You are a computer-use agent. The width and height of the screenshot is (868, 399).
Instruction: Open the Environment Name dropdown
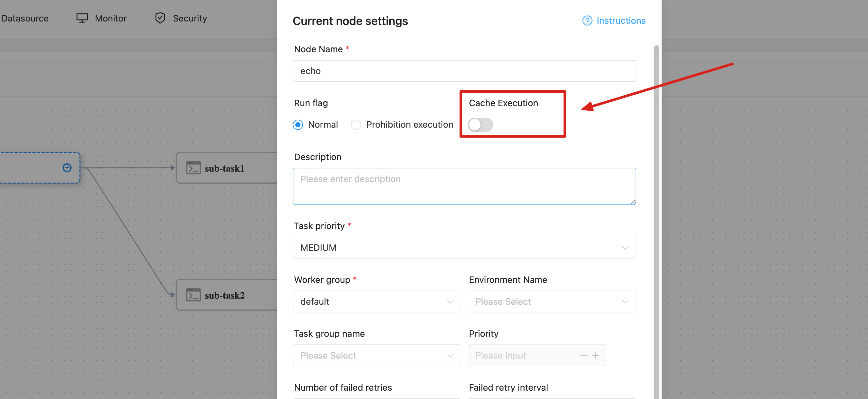[x=551, y=301]
